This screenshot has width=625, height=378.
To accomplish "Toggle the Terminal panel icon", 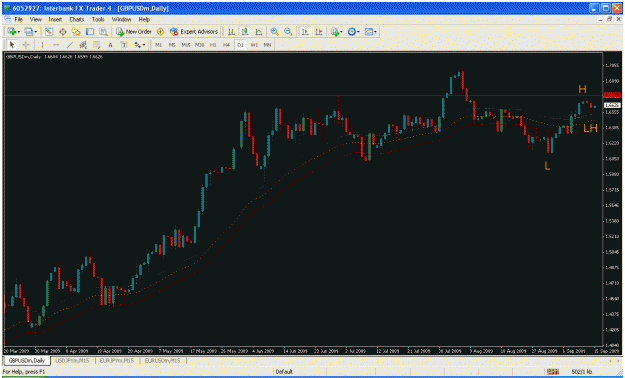I will coord(90,32).
